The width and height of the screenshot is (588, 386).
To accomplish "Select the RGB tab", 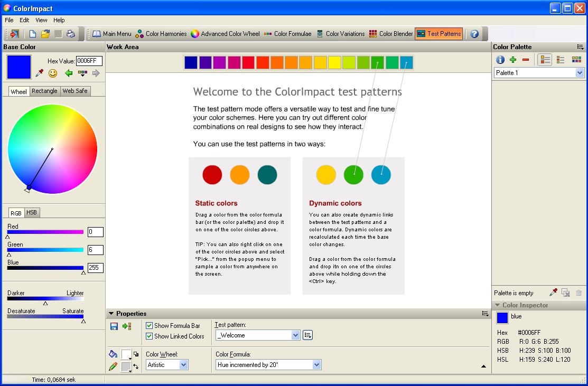I will [x=16, y=213].
